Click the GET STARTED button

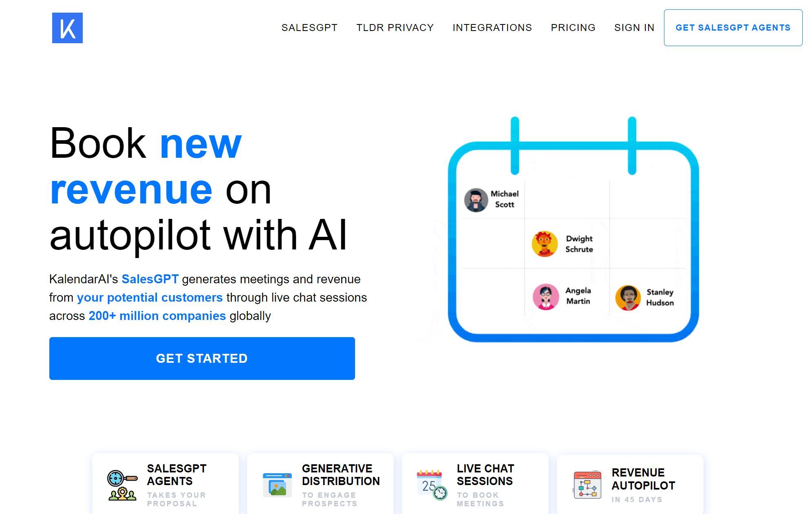[x=202, y=358]
